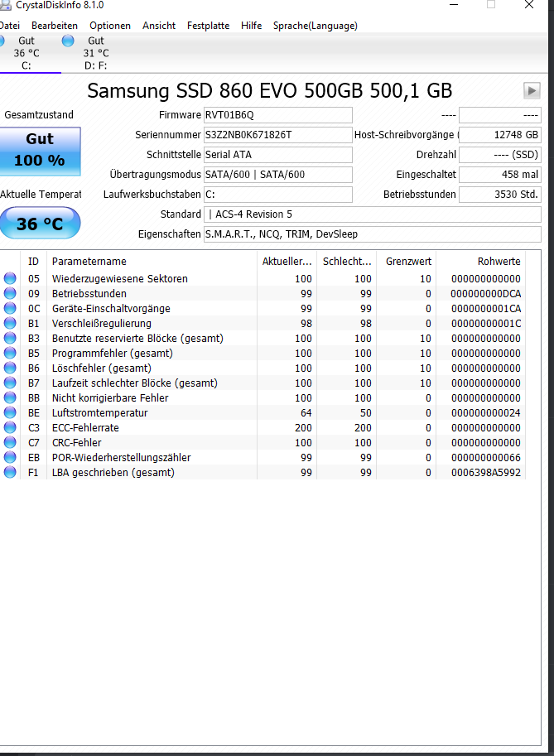Select the Luftstromtemperatur parameter name
The width and height of the screenshot is (554, 756).
tap(100, 412)
